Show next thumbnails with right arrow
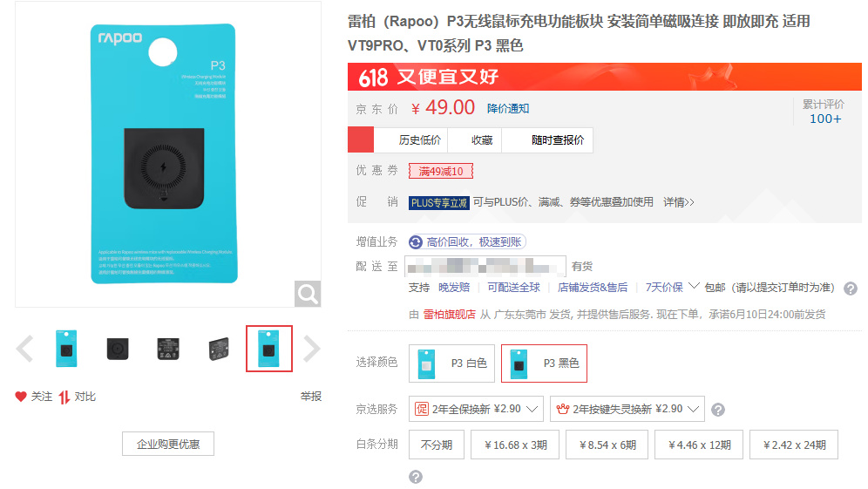Screen dimensions: 868x489 [x=312, y=349]
